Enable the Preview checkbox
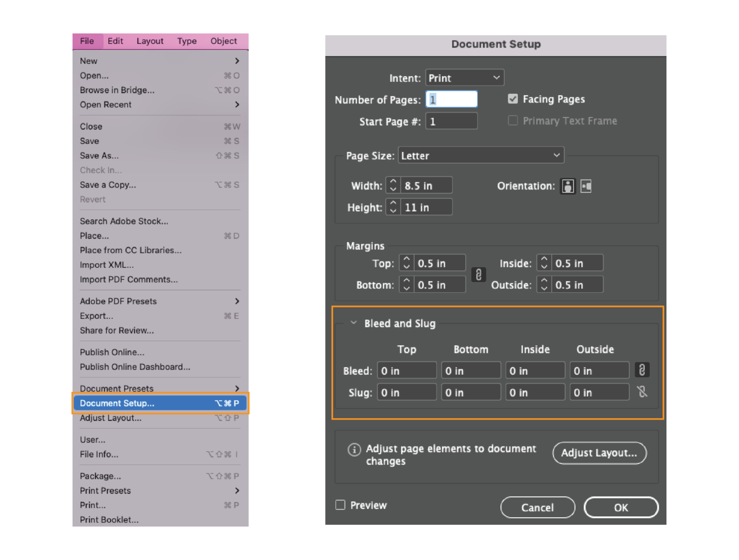The image size is (739, 560). click(x=340, y=505)
